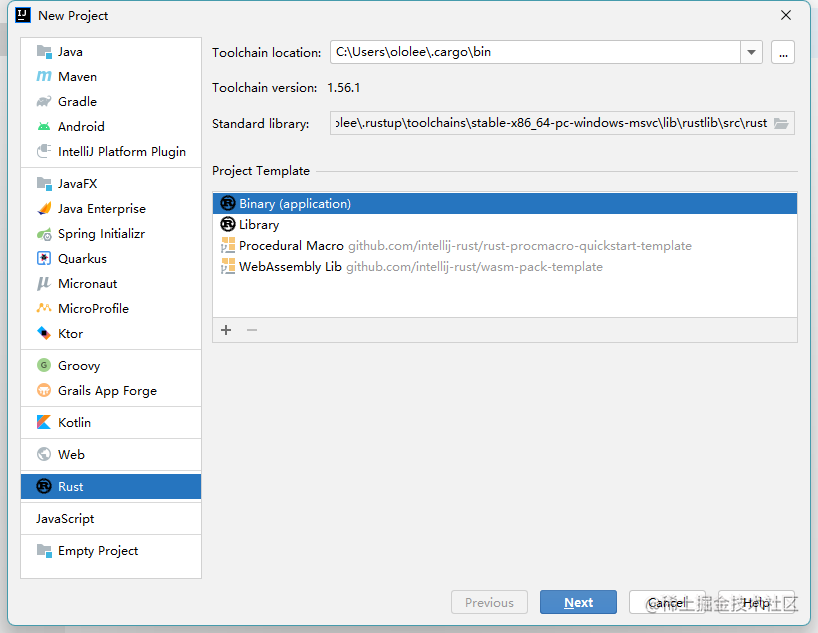Click inside the Standard library path field
Viewport: 818px width, 633px height.
(550, 123)
